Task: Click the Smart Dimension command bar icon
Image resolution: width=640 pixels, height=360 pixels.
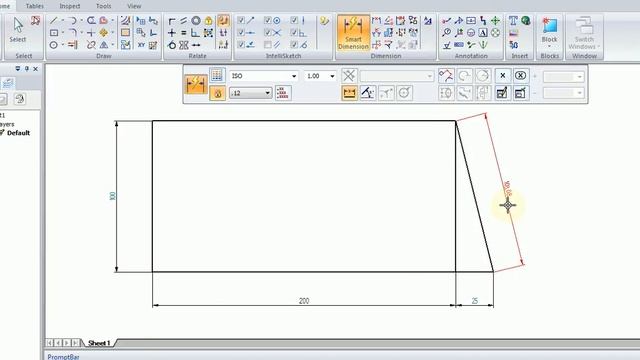Action: [x=196, y=84]
